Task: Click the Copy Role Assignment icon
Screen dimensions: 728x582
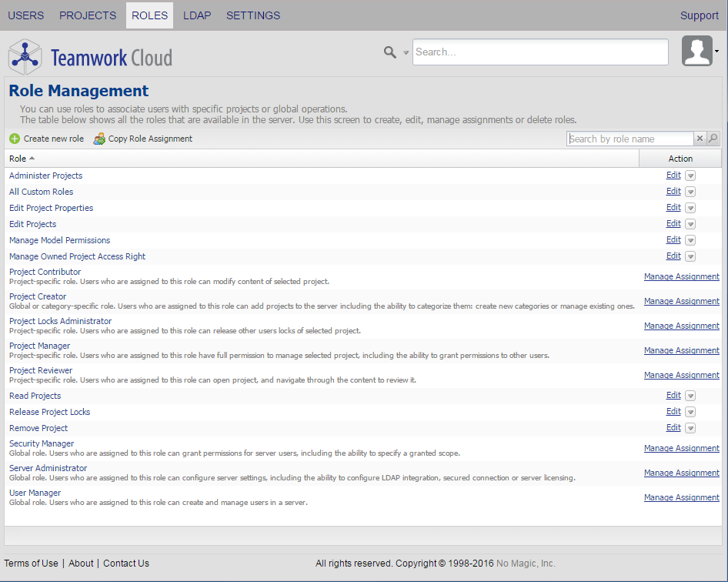Action: 99,139
